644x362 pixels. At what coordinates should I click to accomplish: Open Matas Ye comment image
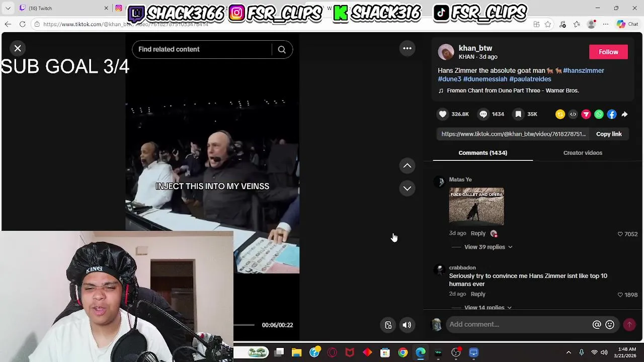tap(476, 207)
